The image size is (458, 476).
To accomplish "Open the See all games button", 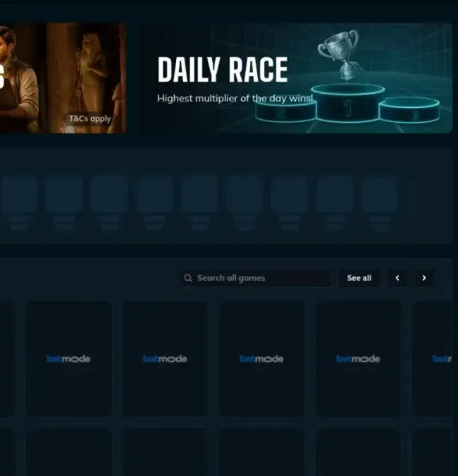I will pos(359,278).
